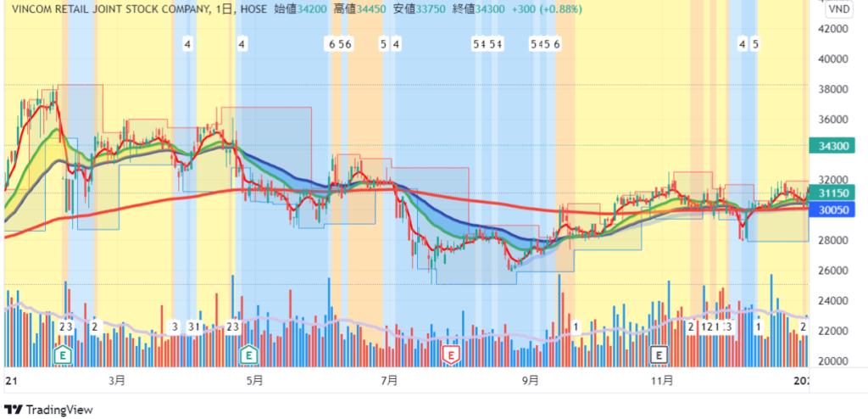Image resolution: width=868 pixels, height=419 pixels.
Task: Click the blue 30050 price label
Action: (832, 209)
